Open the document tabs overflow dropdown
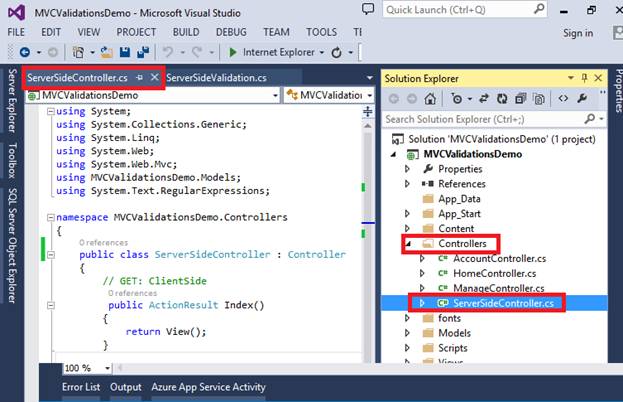Viewport: 623px width, 402px height. coord(370,78)
